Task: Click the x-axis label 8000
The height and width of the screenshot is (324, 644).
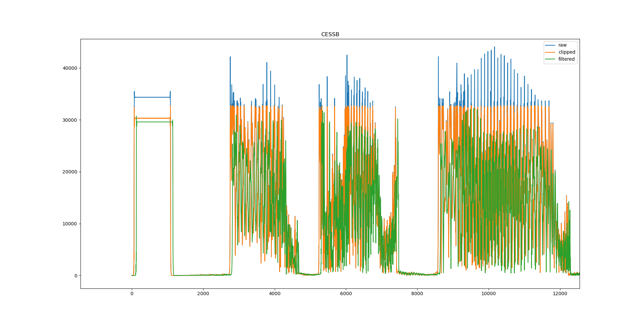Action: [x=417, y=293]
